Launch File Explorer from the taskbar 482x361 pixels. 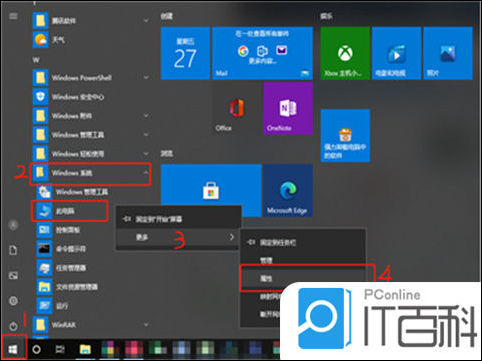click(85, 349)
